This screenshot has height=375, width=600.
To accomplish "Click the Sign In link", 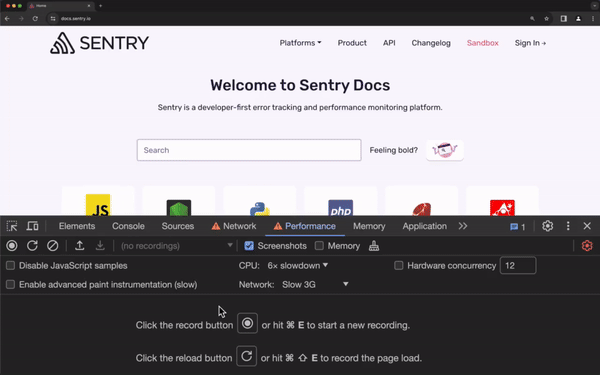I will (530, 43).
